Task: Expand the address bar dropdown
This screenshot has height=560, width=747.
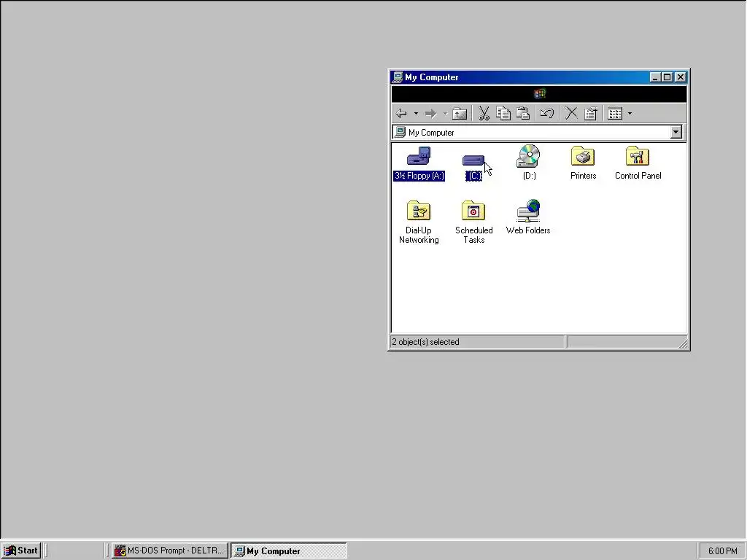Action: (x=676, y=133)
